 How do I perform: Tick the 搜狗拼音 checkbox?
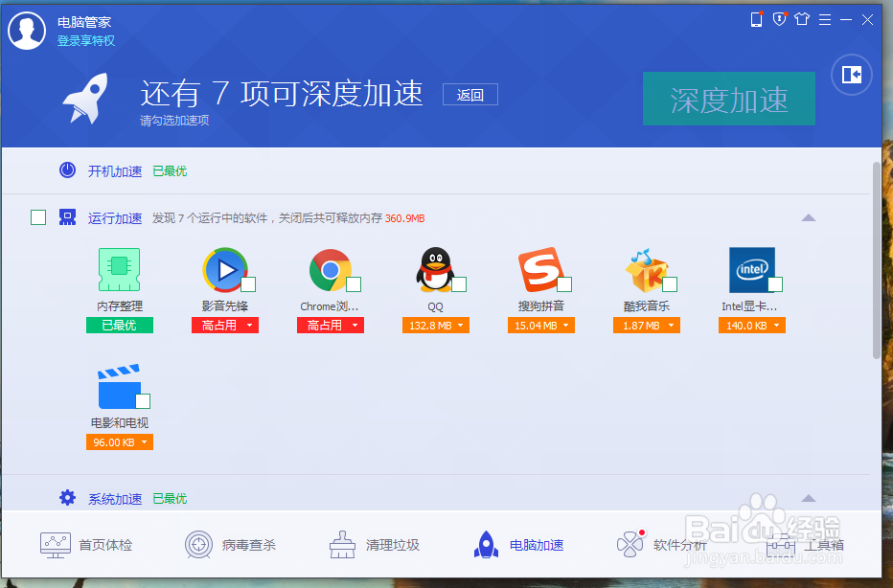tap(564, 284)
